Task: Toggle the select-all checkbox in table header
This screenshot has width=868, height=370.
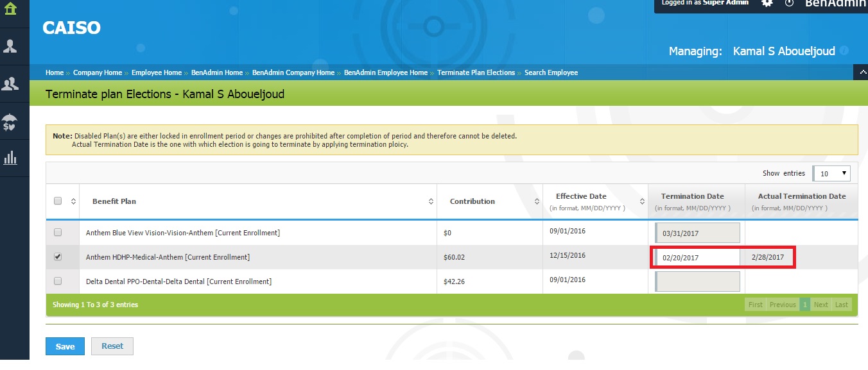Action: (x=58, y=201)
